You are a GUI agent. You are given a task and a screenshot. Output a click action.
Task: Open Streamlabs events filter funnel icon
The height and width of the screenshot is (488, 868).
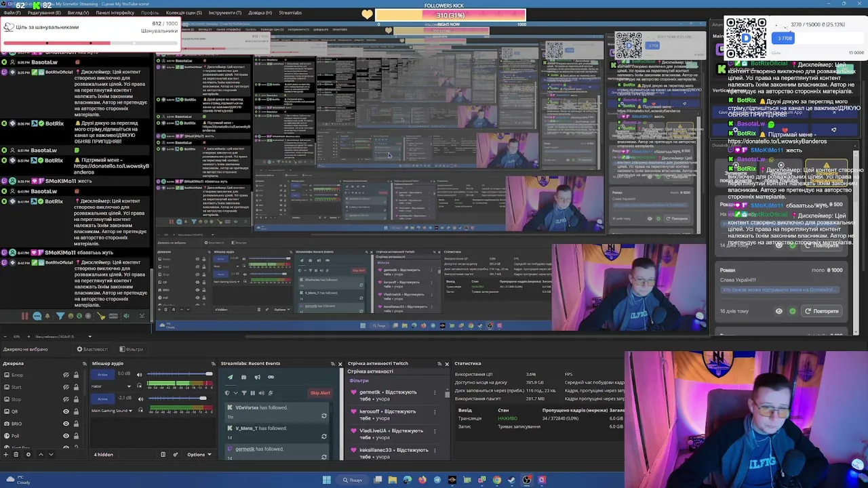[244, 393]
